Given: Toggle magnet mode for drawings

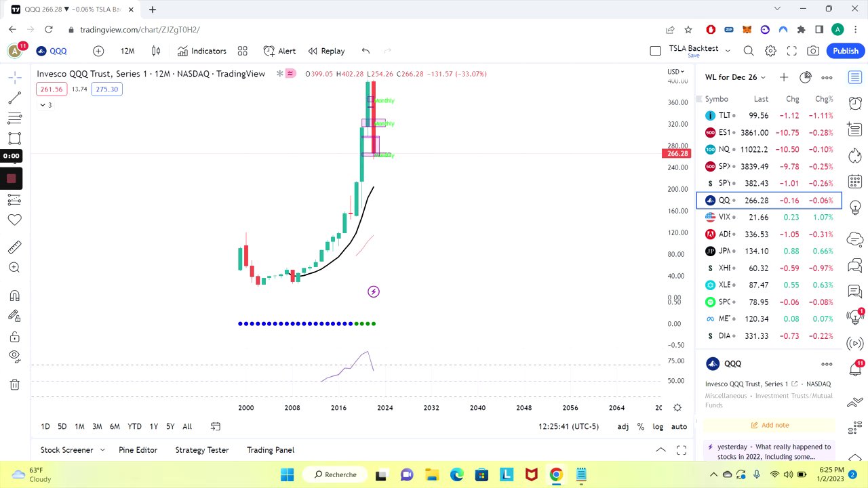Looking at the screenshot, I should (x=14, y=296).
